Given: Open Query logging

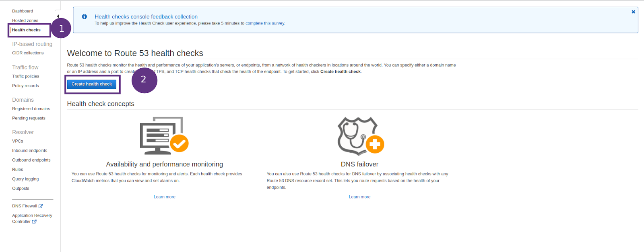Looking at the screenshot, I should [25, 179].
